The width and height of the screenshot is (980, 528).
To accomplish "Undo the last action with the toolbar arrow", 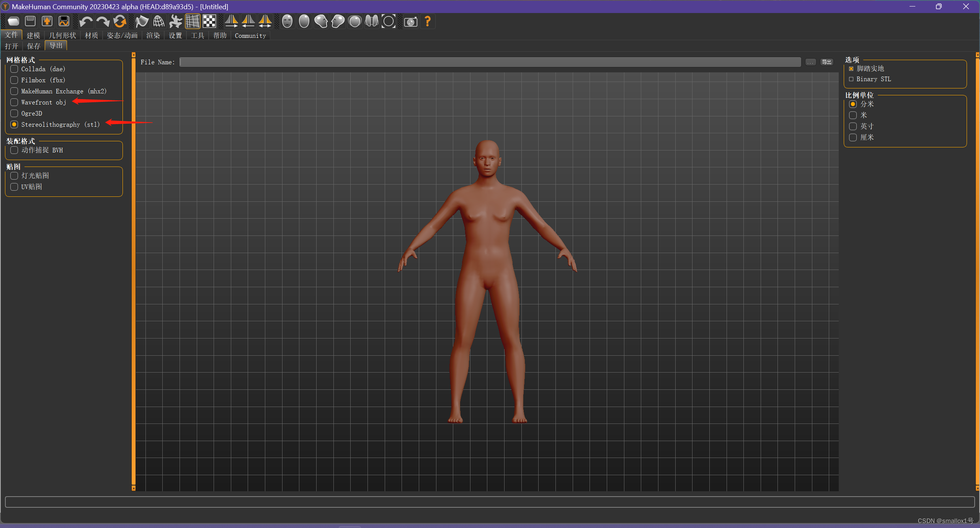I will 86,21.
